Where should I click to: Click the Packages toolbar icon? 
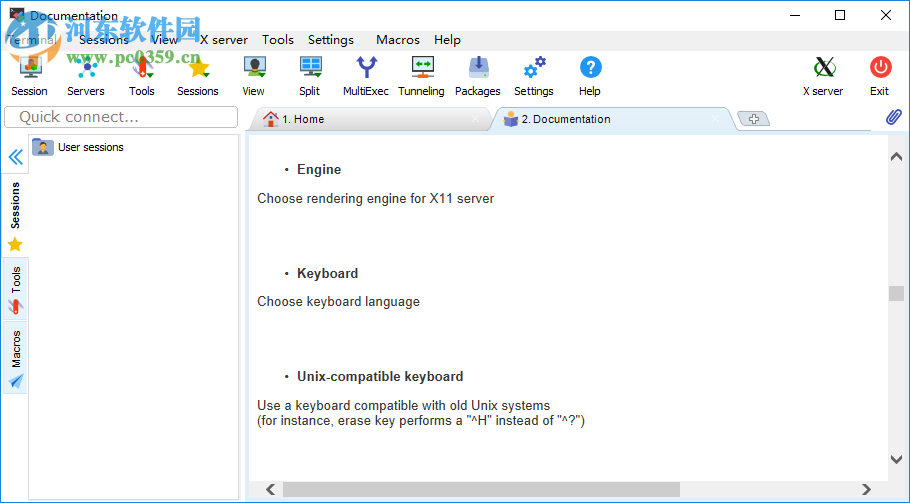(x=478, y=68)
